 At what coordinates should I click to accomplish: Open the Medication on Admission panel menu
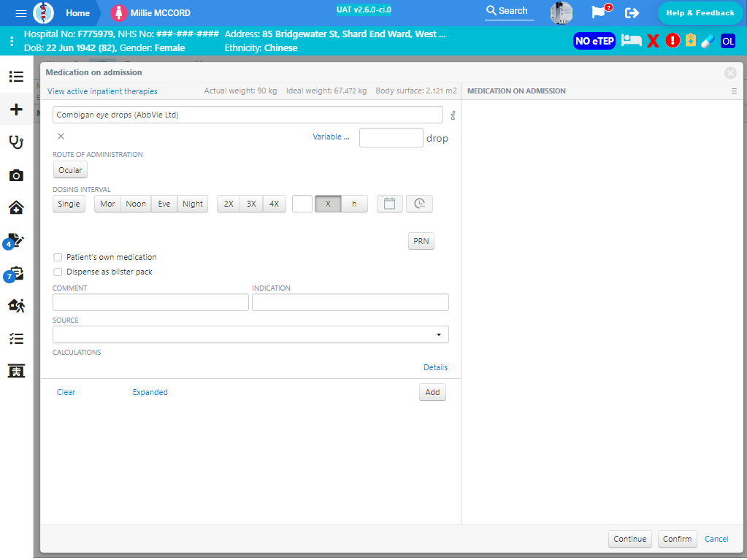[734, 91]
